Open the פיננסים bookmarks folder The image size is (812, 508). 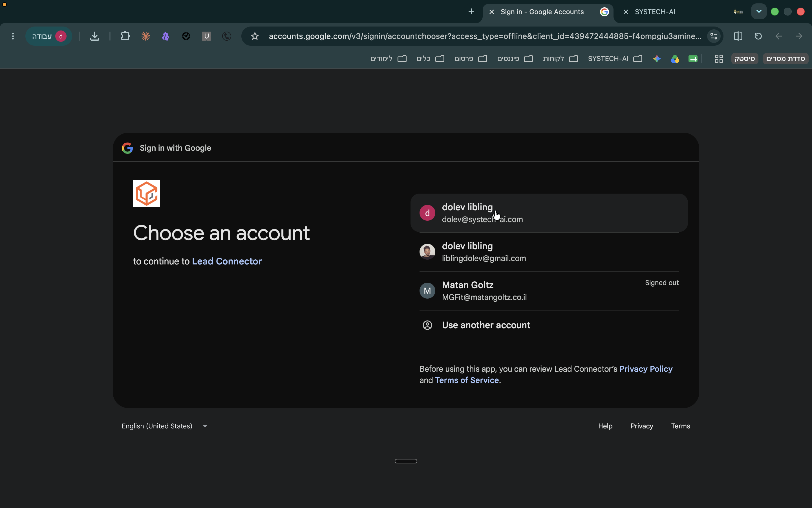515,59
